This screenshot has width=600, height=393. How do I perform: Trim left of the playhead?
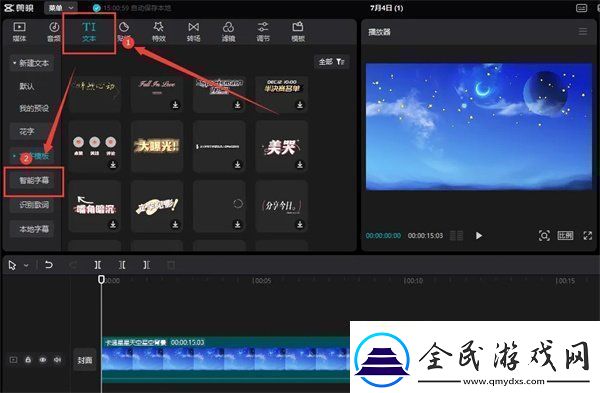pos(122,265)
